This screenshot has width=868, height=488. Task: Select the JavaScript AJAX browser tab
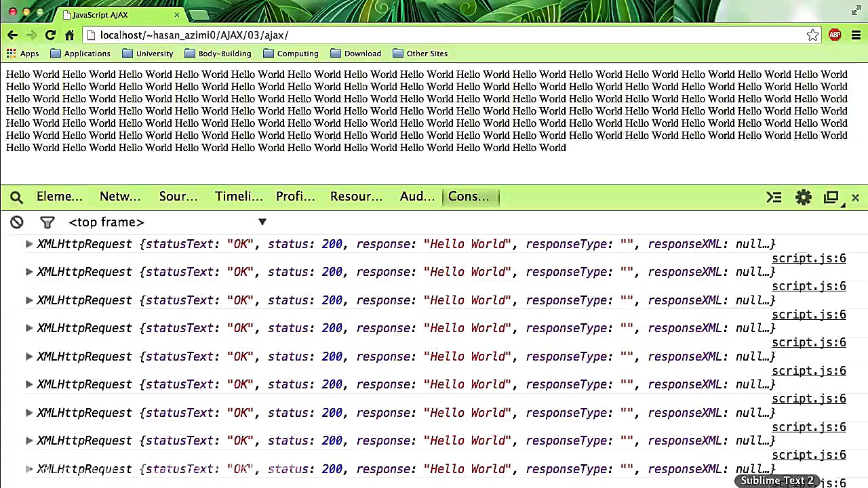121,15
